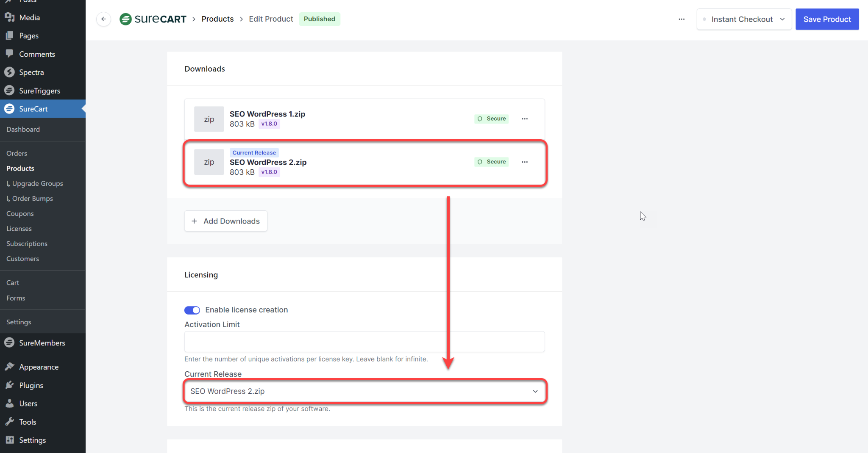This screenshot has width=868, height=453.
Task: Click inside the Activation Limit field
Action: point(364,341)
